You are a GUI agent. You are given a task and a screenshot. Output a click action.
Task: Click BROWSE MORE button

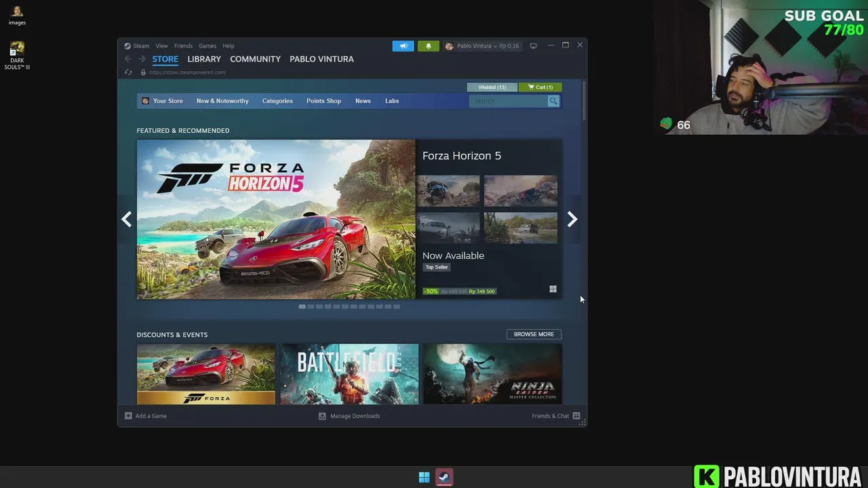coord(534,334)
